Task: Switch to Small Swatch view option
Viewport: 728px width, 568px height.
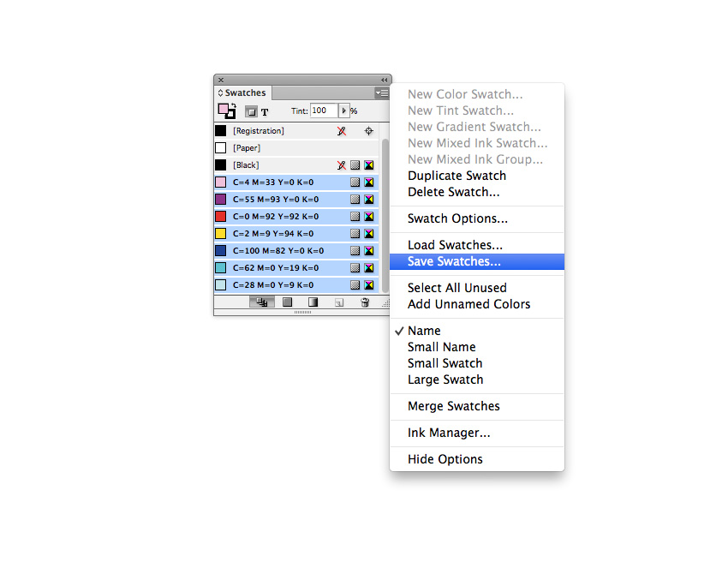Action: tap(477, 363)
